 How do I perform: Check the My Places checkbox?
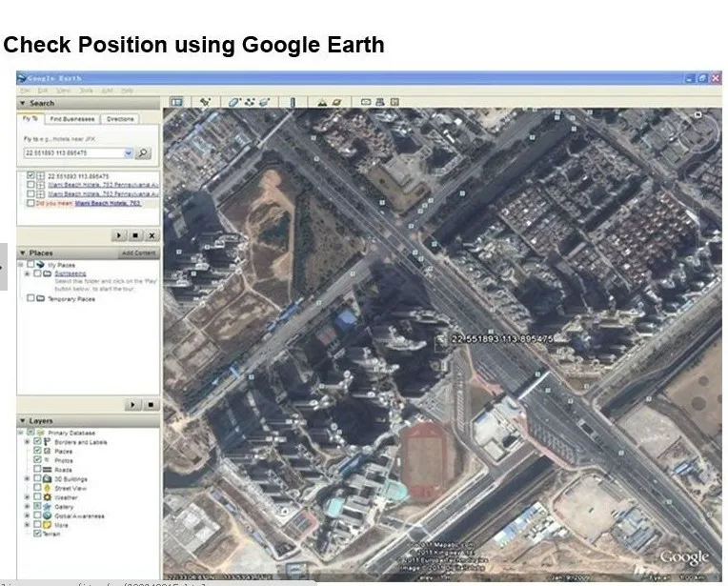click(x=30, y=264)
